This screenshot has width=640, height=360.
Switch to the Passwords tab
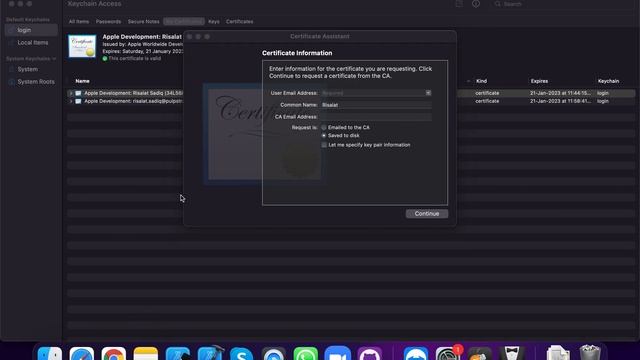[x=109, y=22]
